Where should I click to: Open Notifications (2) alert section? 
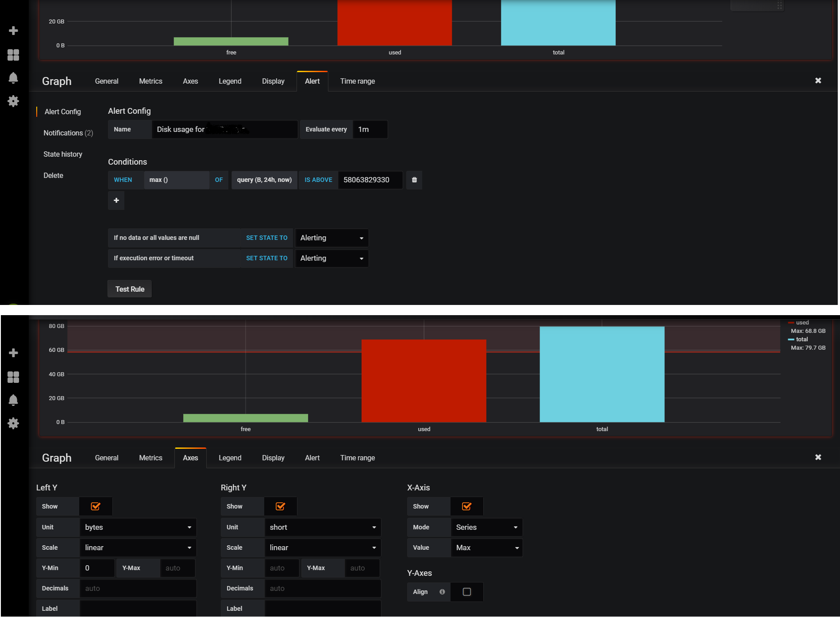pyautogui.click(x=68, y=133)
